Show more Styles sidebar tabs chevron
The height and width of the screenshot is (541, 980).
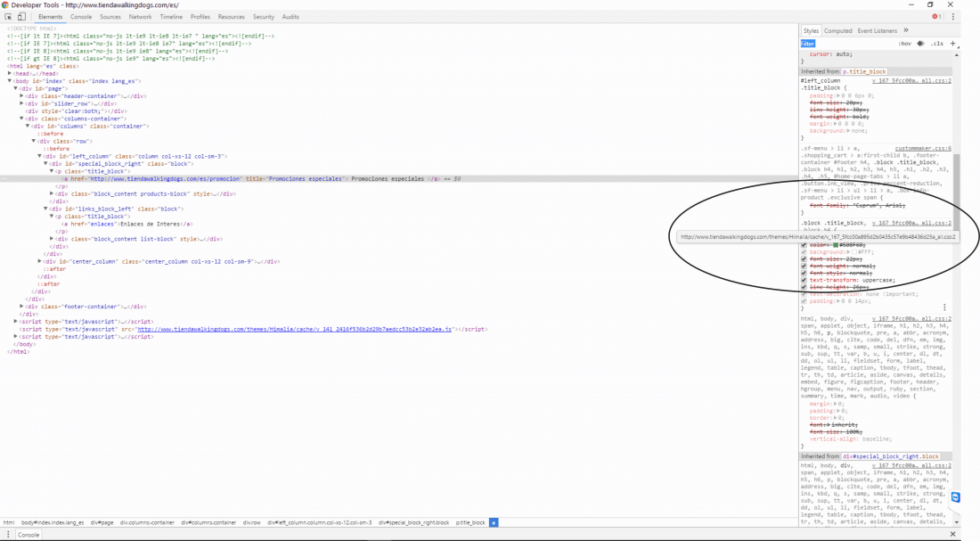pyautogui.click(x=906, y=30)
